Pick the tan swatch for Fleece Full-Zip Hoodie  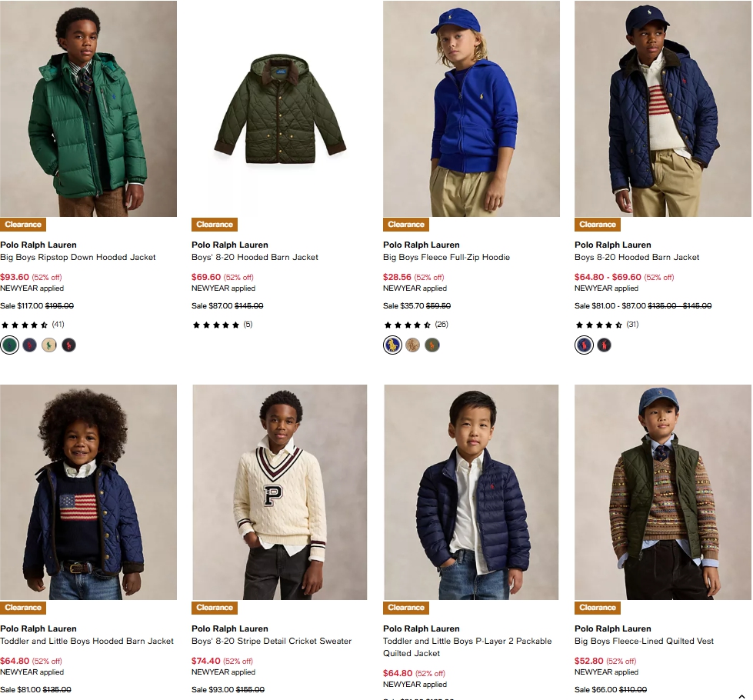412,345
